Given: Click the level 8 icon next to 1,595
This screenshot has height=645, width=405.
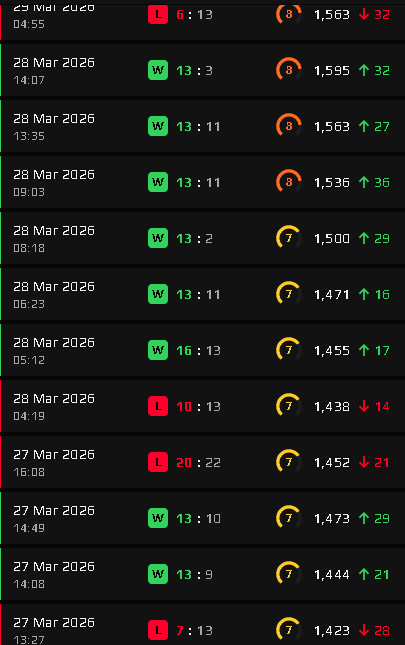Looking at the screenshot, I should click(289, 70).
